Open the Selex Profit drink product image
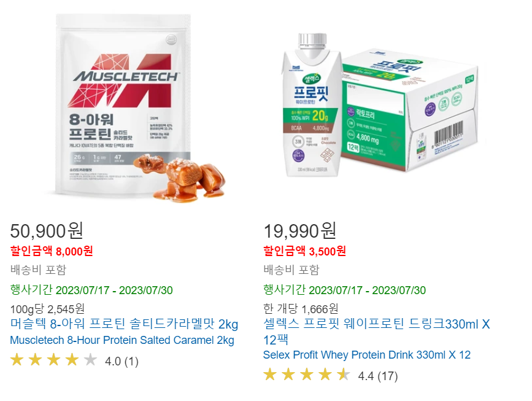Screen dimensions: 532x401 [x=379, y=105]
